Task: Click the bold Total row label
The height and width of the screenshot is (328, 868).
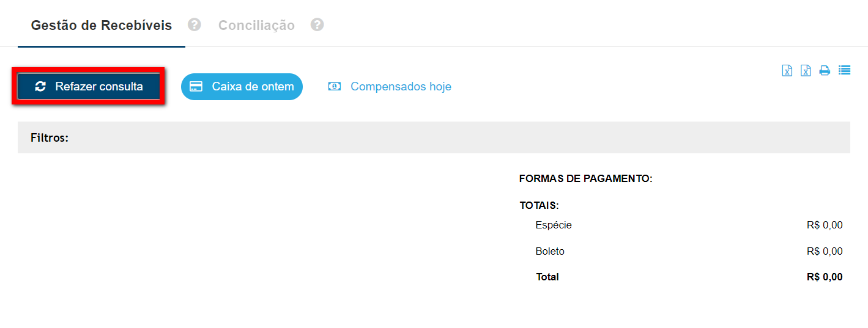Action: [547, 277]
